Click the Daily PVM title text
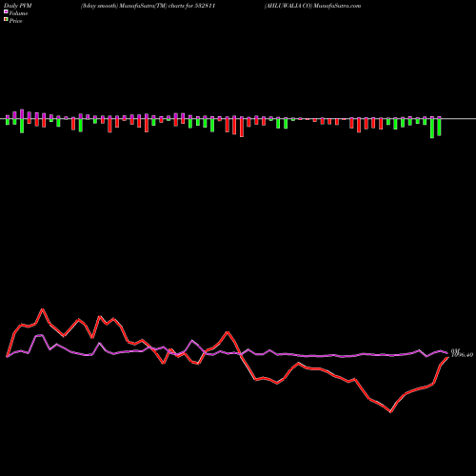This screenshot has width=476, height=476. pos(18,6)
